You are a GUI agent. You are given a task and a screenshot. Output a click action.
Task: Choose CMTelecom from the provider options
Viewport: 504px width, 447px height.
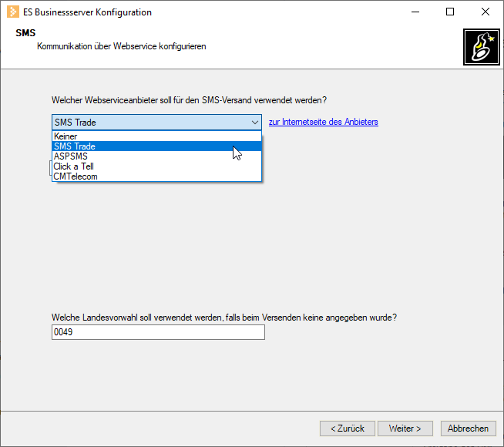point(156,176)
